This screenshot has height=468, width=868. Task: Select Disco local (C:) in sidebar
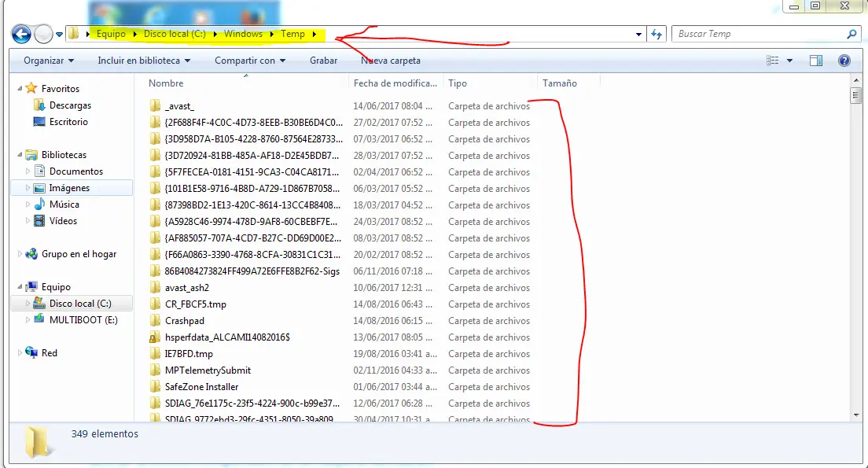tap(80, 304)
